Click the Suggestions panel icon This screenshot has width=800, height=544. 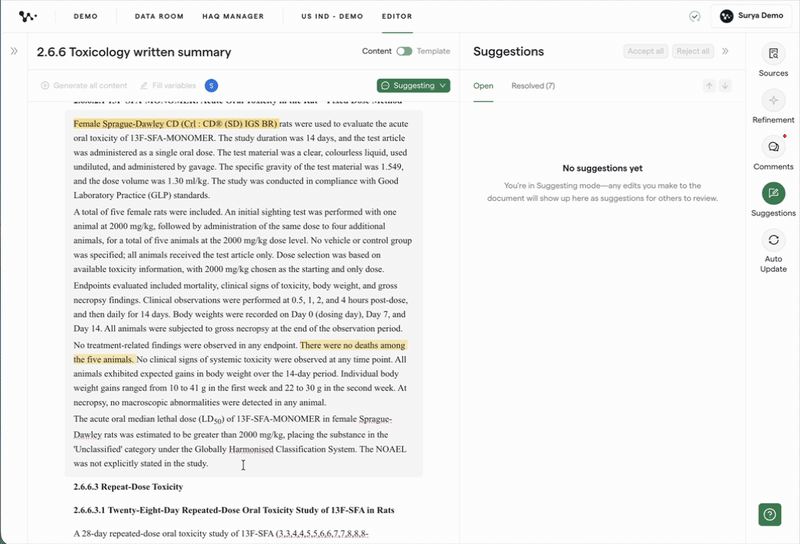pyautogui.click(x=773, y=193)
